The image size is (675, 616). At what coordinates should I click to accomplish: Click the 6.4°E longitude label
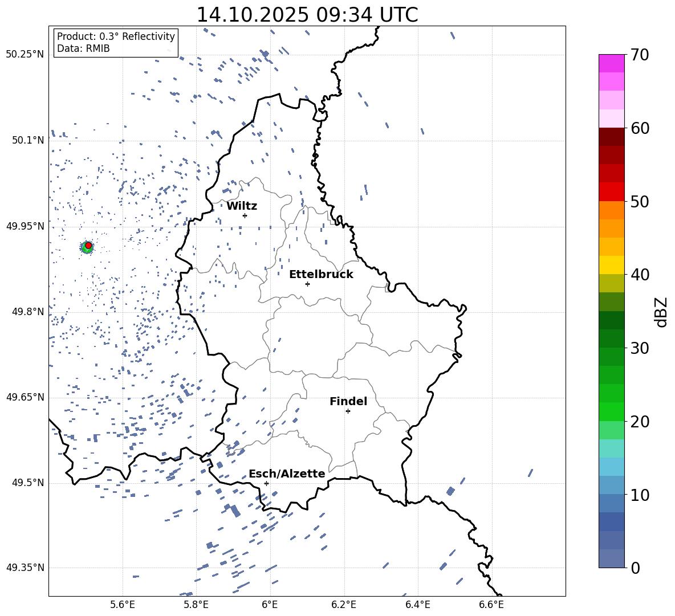click(x=417, y=605)
